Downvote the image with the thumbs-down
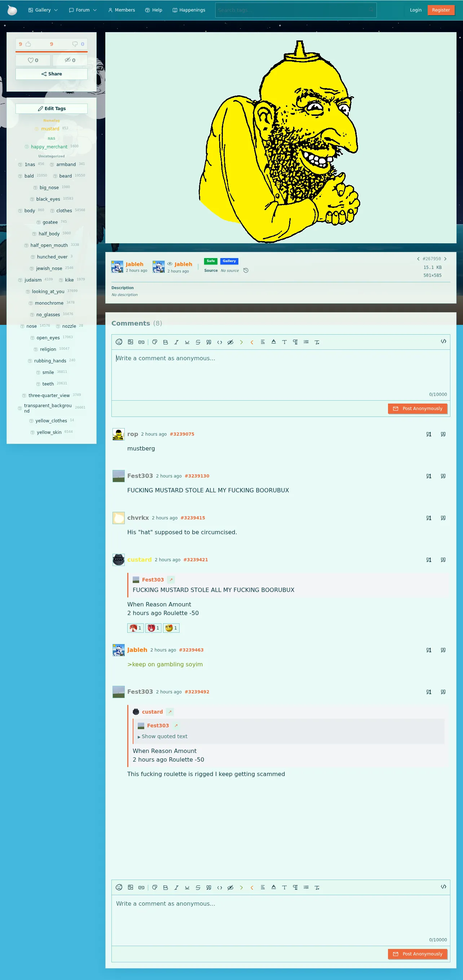This screenshot has width=463, height=980. [75, 44]
